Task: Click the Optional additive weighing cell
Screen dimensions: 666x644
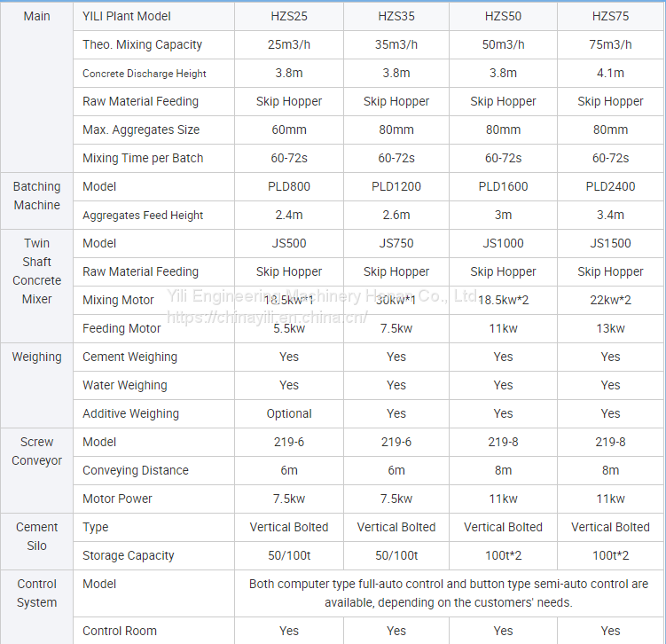Action: click(x=289, y=413)
